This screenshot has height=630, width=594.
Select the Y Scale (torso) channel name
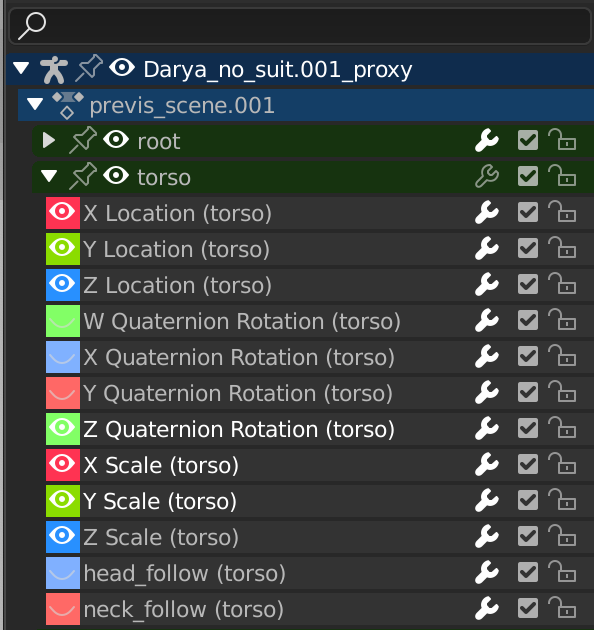click(x=160, y=501)
